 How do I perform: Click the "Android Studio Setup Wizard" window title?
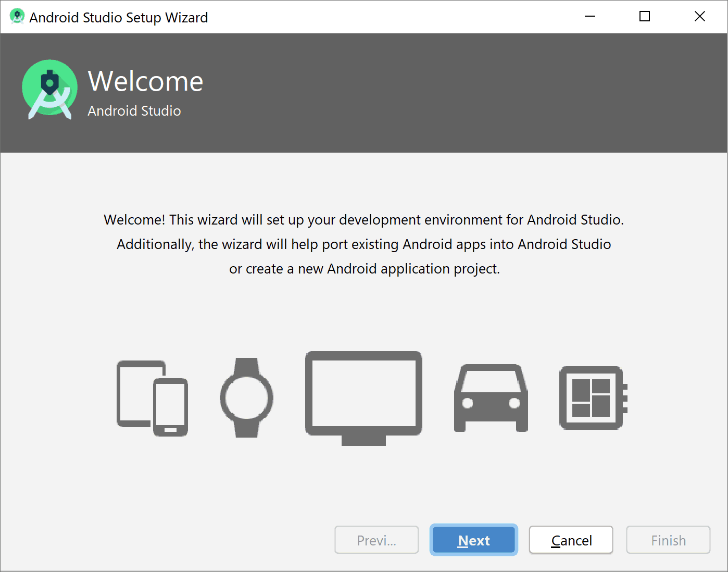click(x=119, y=18)
